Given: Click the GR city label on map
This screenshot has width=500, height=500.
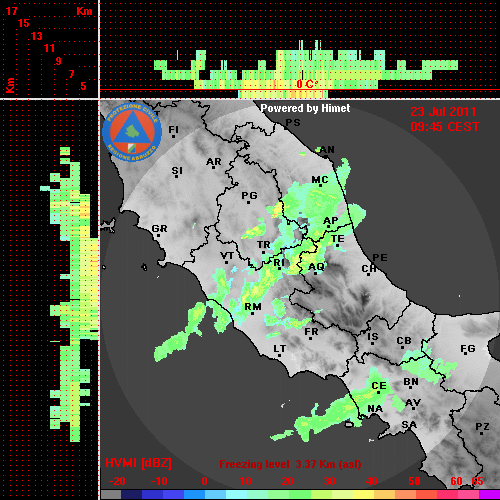Looking at the screenshot, I should click(159, 229).
